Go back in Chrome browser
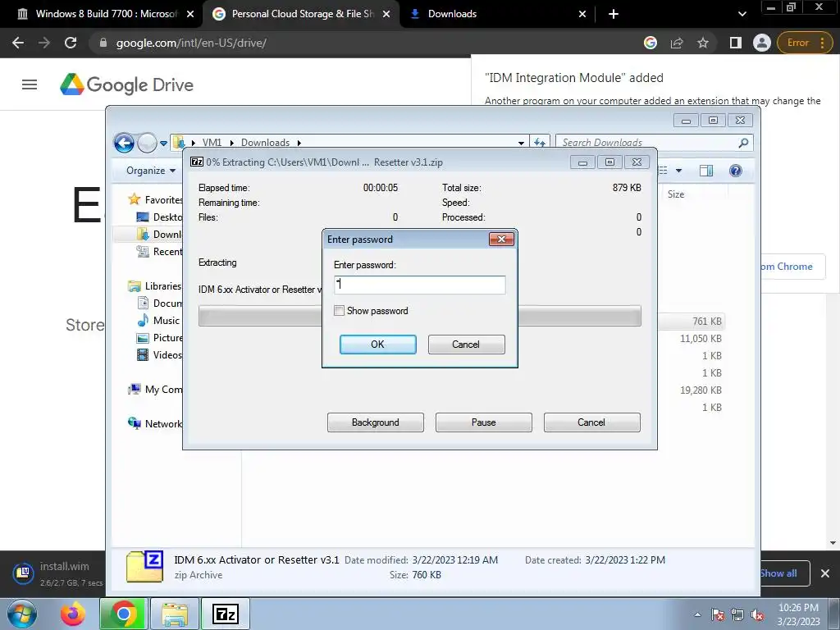Screen dimensions: 840x630 coord(18,43)
